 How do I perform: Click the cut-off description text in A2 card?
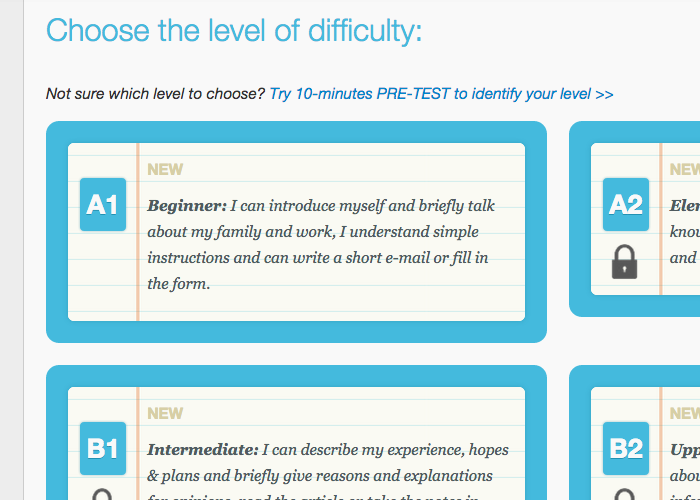point(685,232)
